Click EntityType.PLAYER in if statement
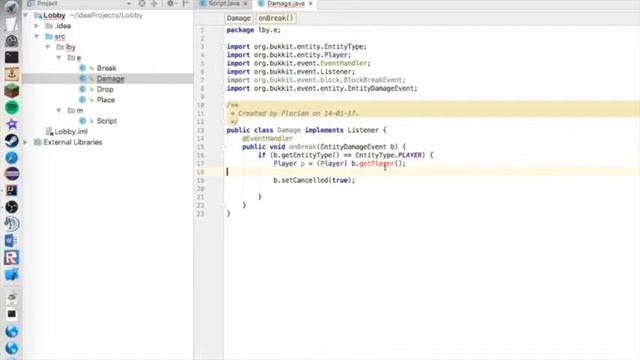 [388, 155]
